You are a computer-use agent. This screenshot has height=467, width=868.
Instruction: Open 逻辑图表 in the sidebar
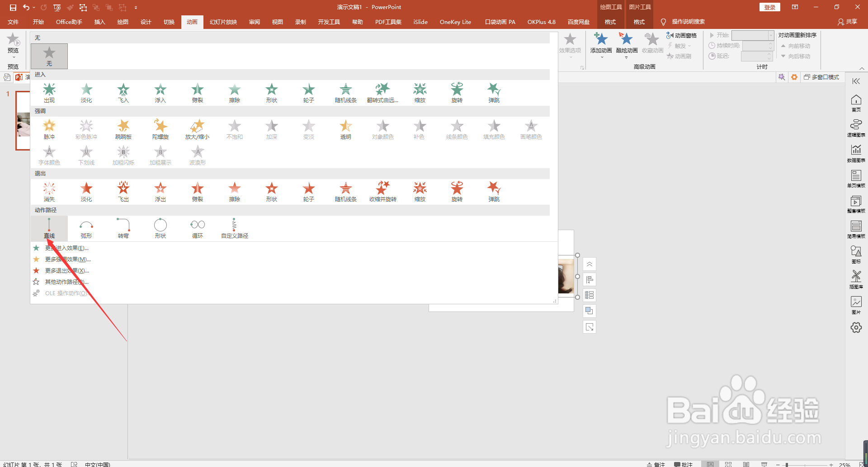point(856,128)
